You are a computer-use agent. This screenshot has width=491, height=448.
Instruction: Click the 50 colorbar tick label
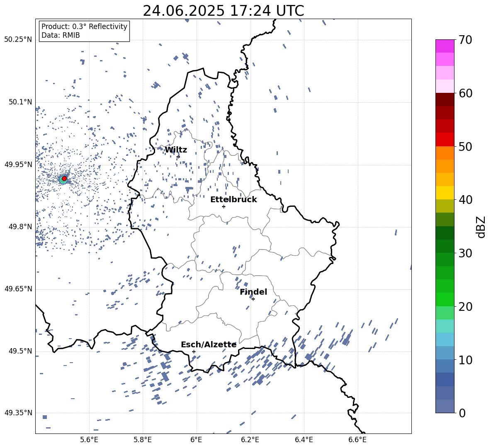465,146
